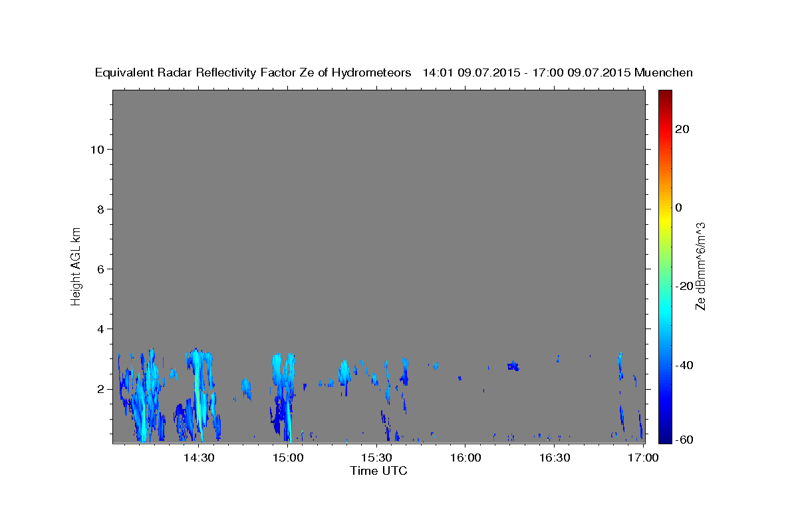
Task: Click the 'Time UTC' axis label
Action: (378, 471)
